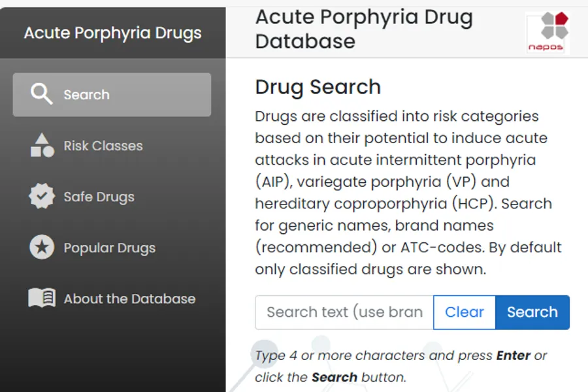
Task: Open the About the Database text label
Action: pos(129,299)
